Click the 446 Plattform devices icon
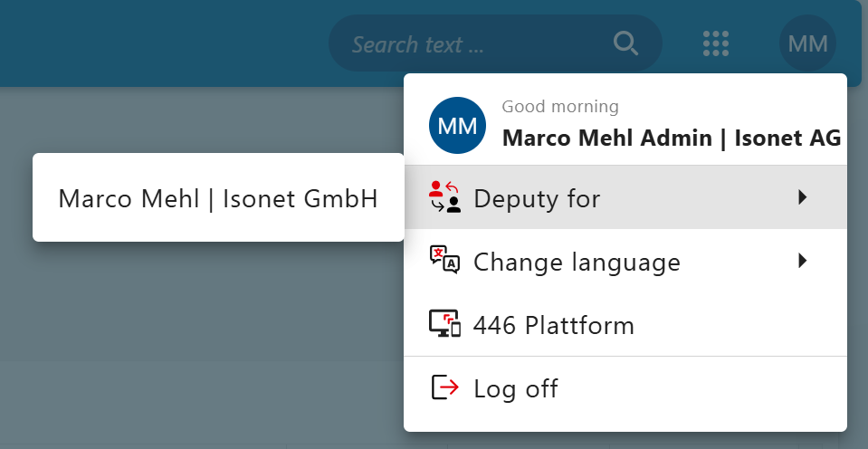This screenshot has height=449, width=868. pos(445,323)
